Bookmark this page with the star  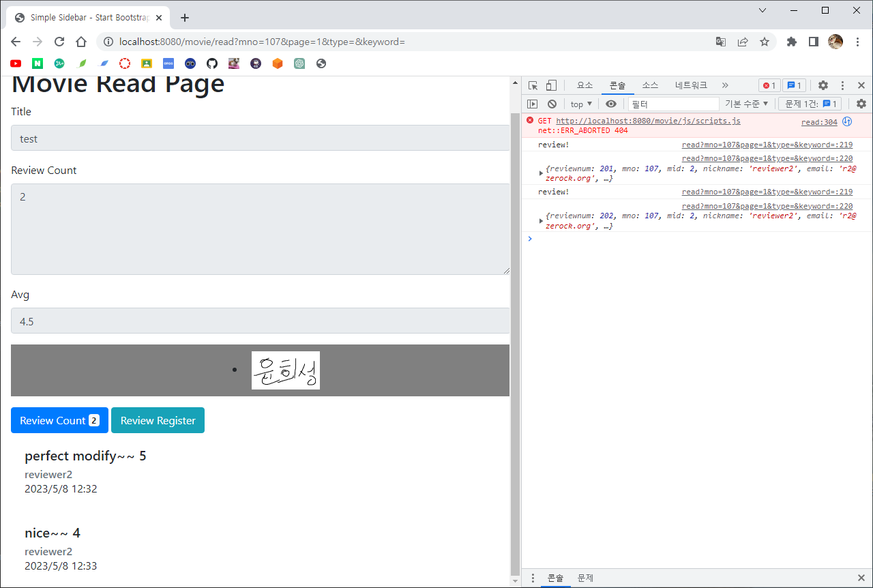coord(765,42)
